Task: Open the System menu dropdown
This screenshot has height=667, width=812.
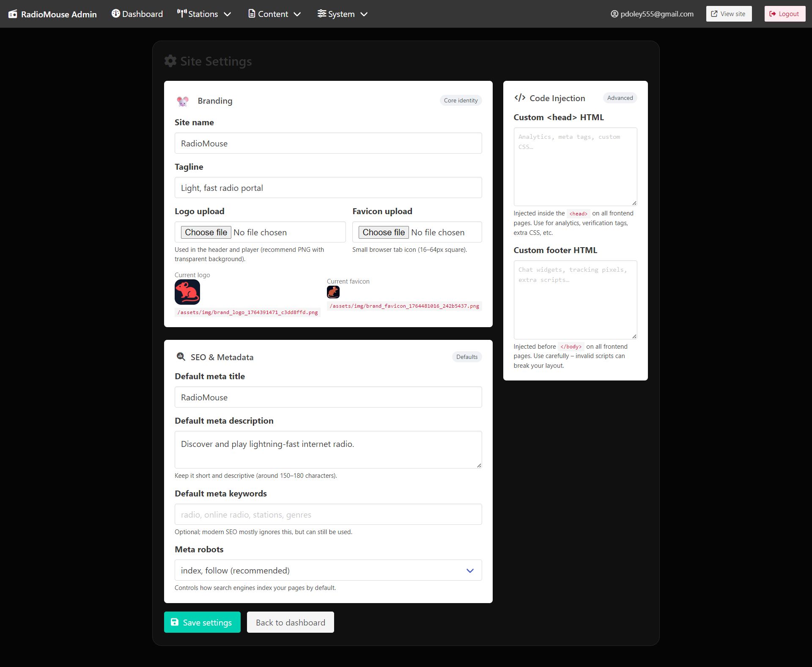Action: pos(343,14)
